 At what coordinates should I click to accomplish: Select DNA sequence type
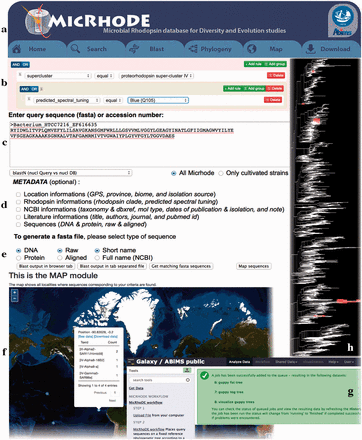[19, 250]
